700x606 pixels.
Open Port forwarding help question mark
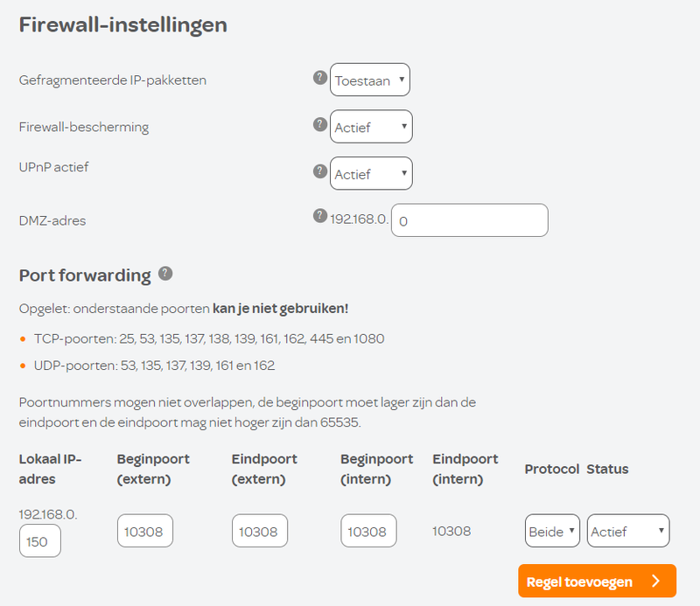tap(164, 274)
